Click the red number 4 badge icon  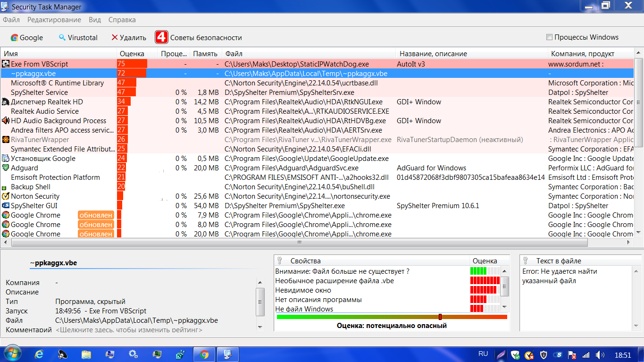[x=161, y=37]
